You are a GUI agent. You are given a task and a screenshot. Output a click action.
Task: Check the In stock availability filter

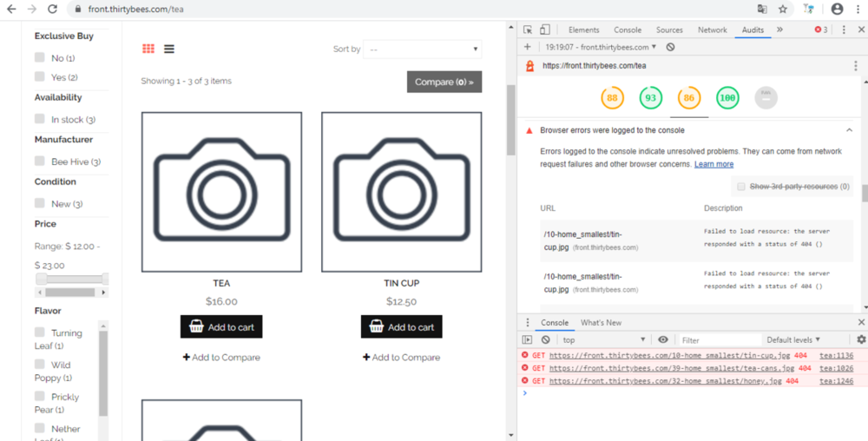tap(40, 119)
